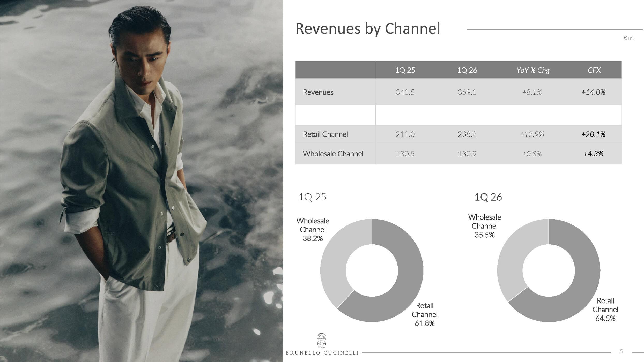Viewport: 644px width, 362px height.
Task: Click the Retail Channel 64.5% label
Action: coord(605,310)
